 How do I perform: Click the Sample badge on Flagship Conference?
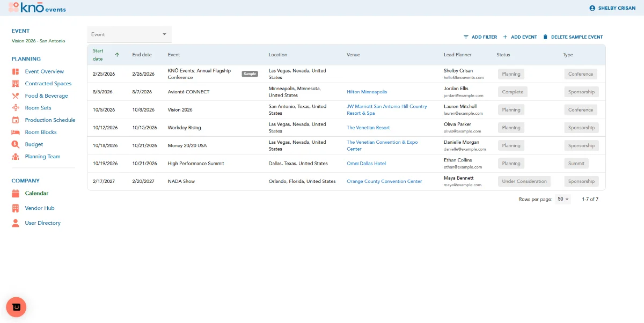coord(250,74)
